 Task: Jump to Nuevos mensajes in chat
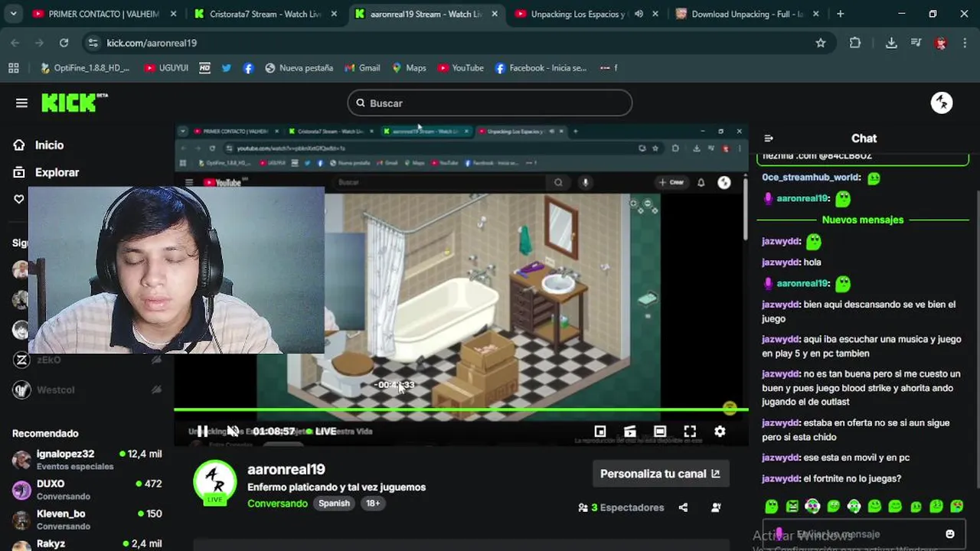pos(863,220)
